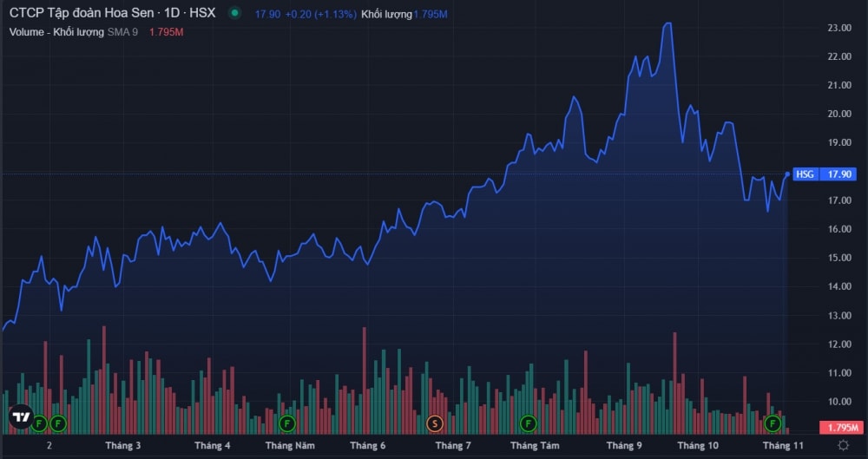Click the SMA 9 legend text
Screen dimensions: 868x459
[x=122, y=32]
